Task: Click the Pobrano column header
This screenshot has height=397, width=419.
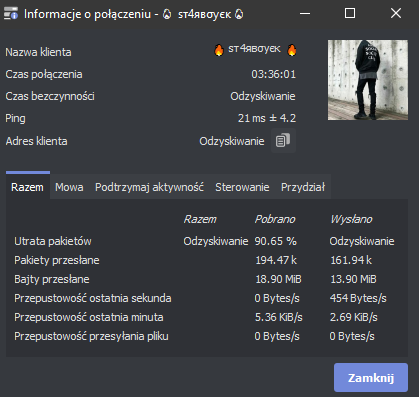Action: [275, 219]
